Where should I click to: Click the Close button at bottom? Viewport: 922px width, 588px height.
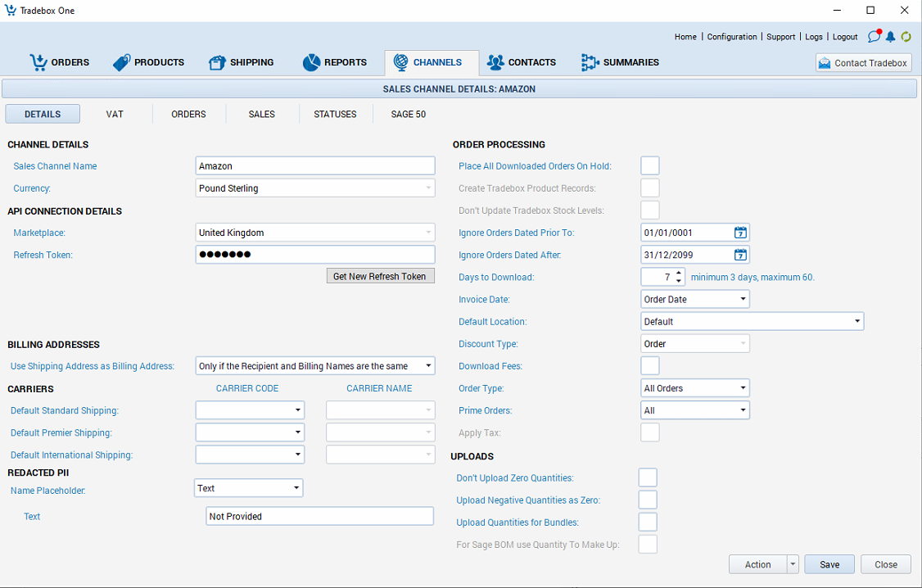885,564
